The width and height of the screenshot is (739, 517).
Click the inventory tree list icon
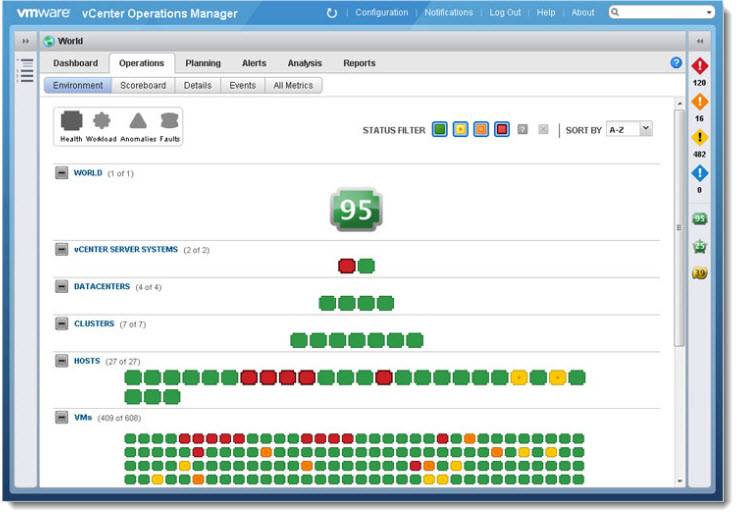(26, 70)
